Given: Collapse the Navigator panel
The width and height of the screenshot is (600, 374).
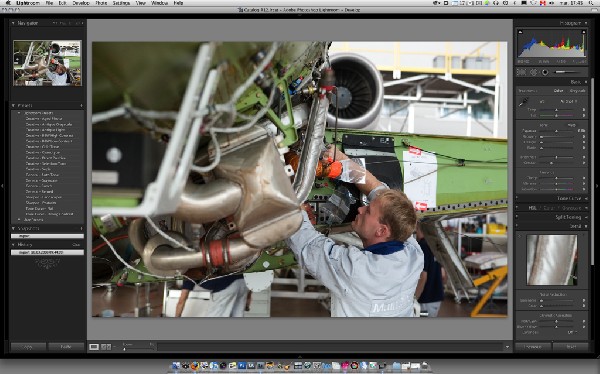Looking at the screenshot, I should point(13,23).
